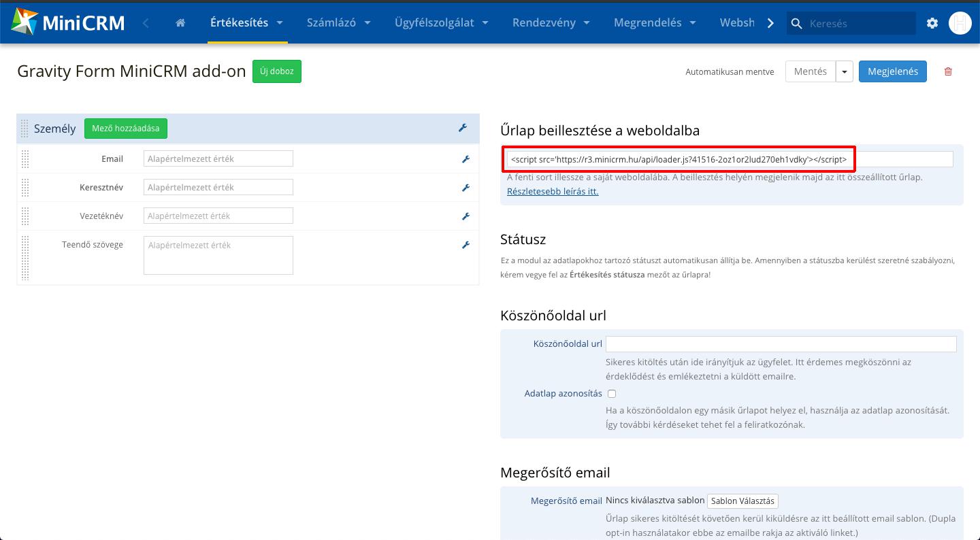Image resolution: width=980 pixels, height=540 pixels.
Task: Select the embed script code field
Action: click(x=730, y=159)
